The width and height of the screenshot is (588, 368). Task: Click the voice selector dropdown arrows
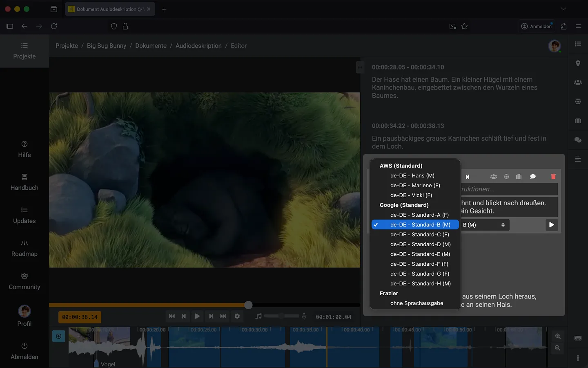(x=503, y=225)
